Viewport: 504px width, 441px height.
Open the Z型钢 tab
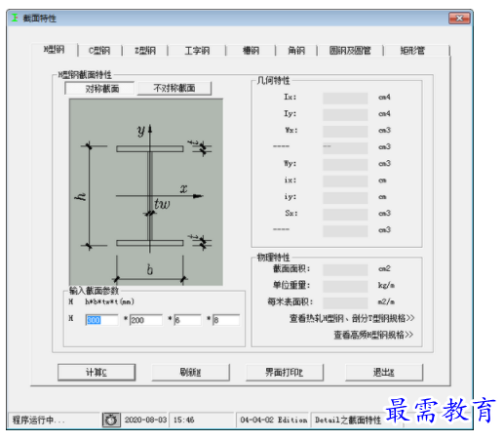[145, 51]
